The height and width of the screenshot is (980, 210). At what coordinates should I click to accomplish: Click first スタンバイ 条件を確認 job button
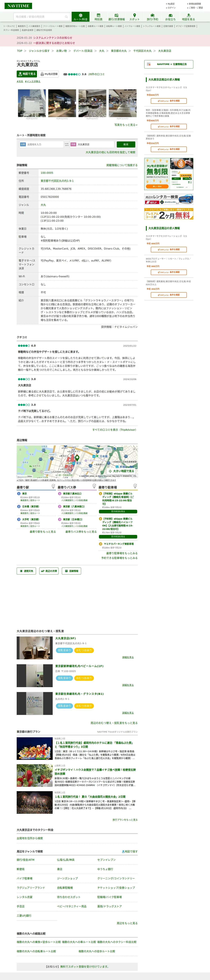168,101
